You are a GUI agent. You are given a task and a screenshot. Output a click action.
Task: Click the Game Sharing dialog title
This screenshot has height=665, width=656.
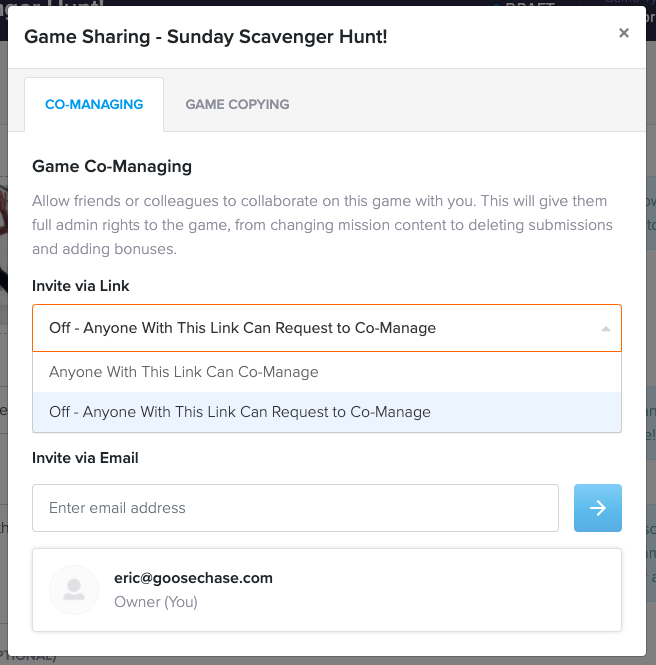coord(206,36)
